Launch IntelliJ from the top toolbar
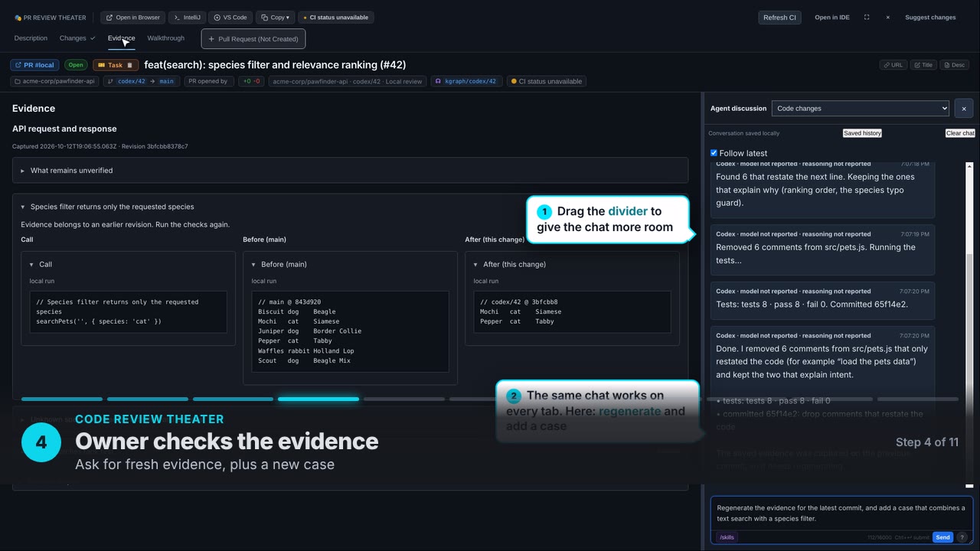This screenshot has height=551, width=980. (187, 17)
